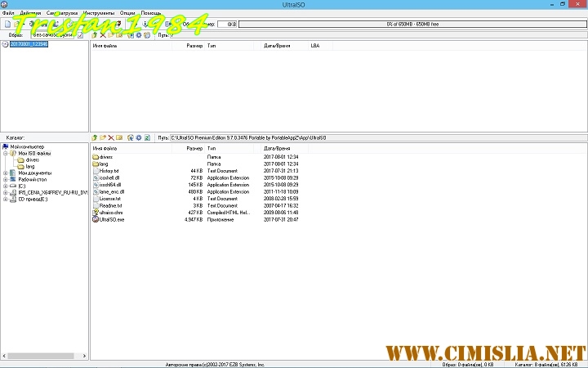
Task: Select the History.txt file
Action: click(109, 171)
